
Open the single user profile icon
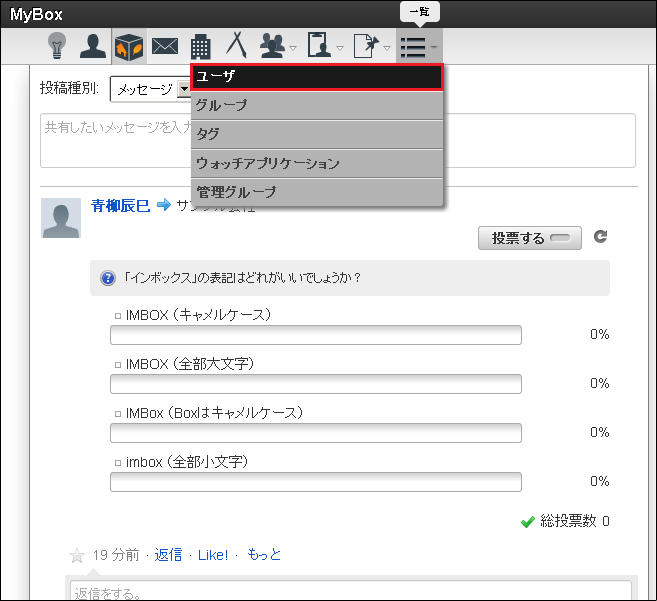(93, 46)
